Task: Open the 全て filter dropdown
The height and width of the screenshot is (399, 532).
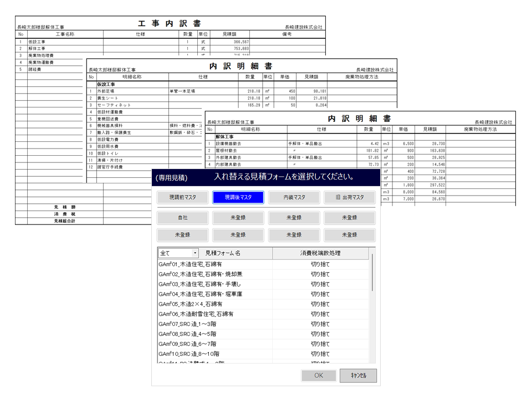Action: (178, 253)
